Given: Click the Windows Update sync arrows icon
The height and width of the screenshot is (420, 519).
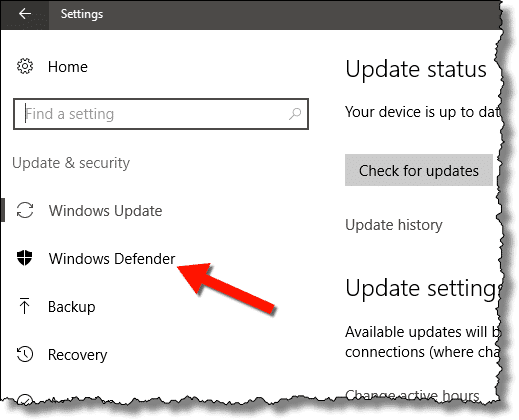Looking at the screenshot, I should point(25,210).
